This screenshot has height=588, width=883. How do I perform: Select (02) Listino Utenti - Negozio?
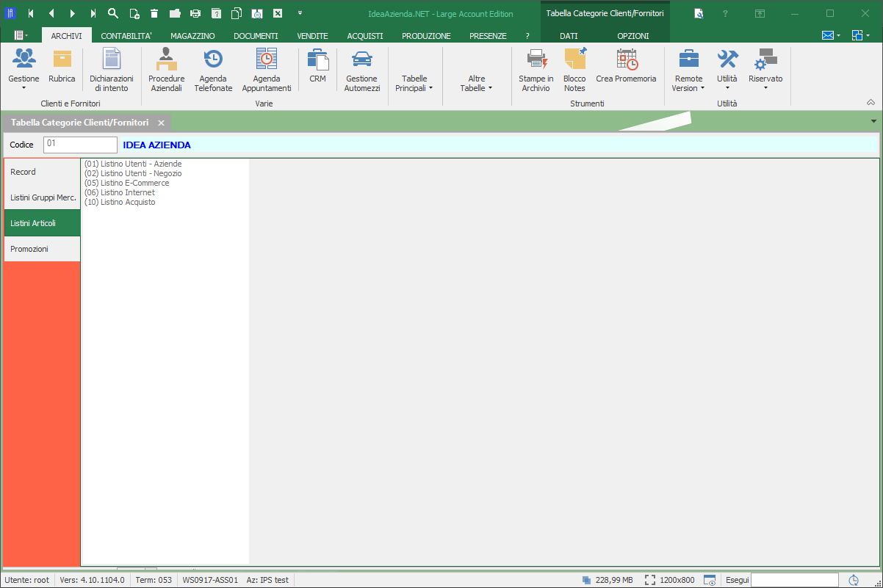[133, 173]
